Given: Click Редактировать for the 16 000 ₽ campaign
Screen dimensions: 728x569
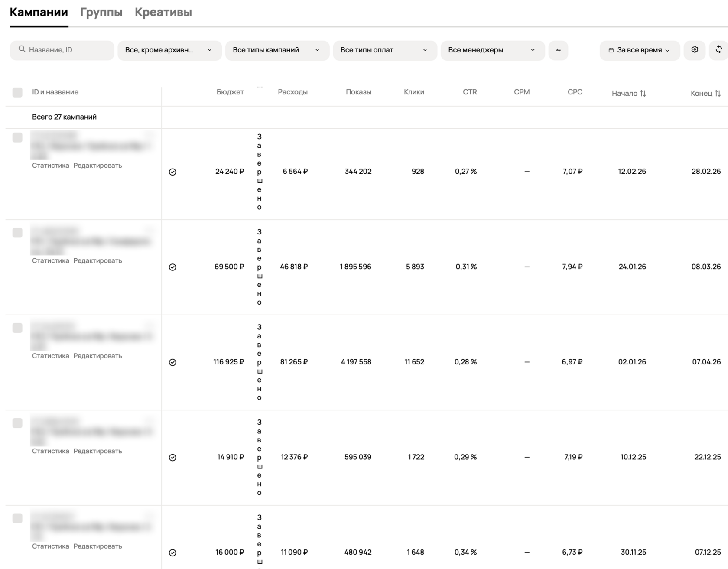Looking at the screenshot, I should pos(98,547).
